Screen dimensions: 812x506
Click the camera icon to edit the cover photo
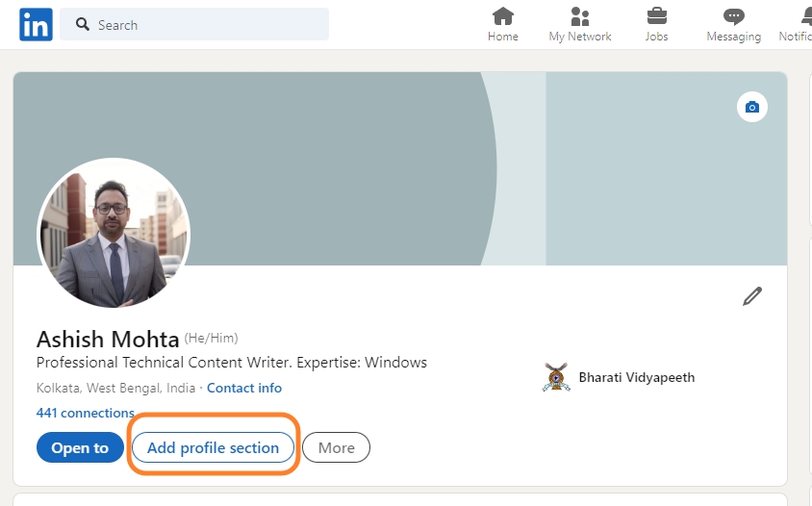click(752, 107)
